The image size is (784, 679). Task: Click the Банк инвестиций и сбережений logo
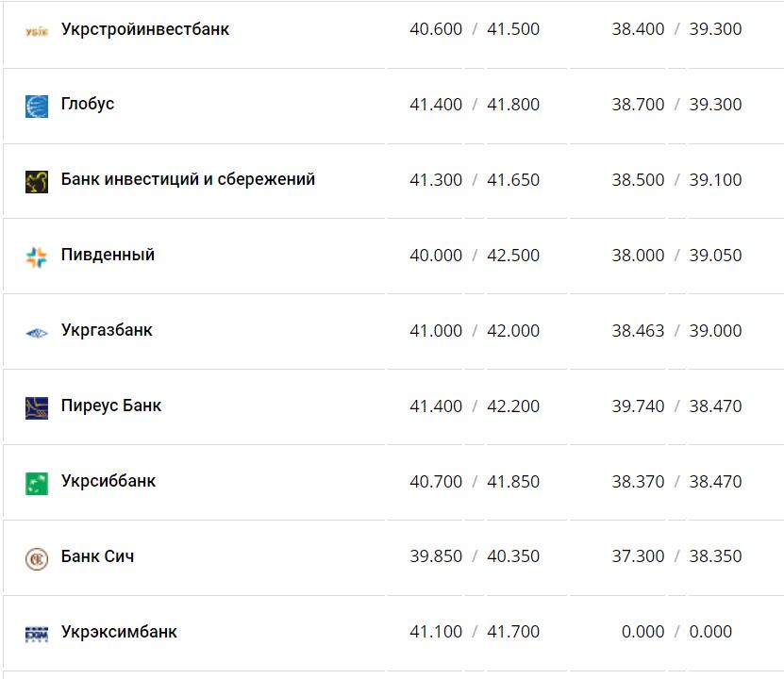36,179
